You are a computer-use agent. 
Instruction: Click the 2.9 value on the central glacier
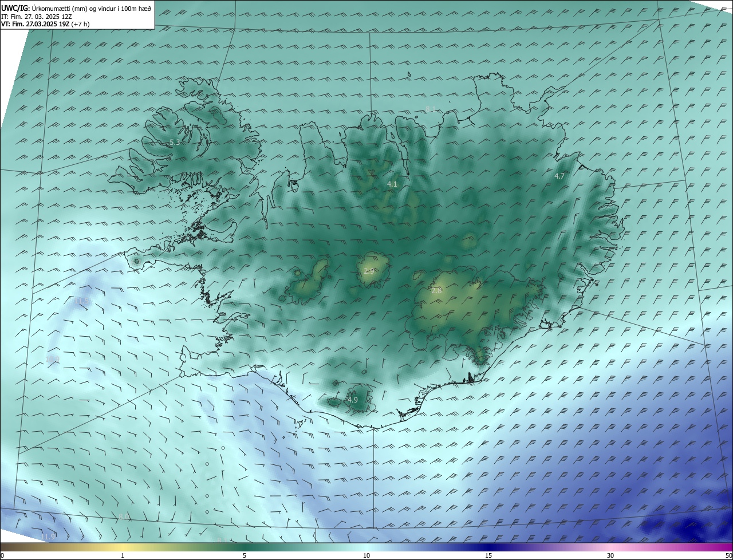[x=369, y=271]
